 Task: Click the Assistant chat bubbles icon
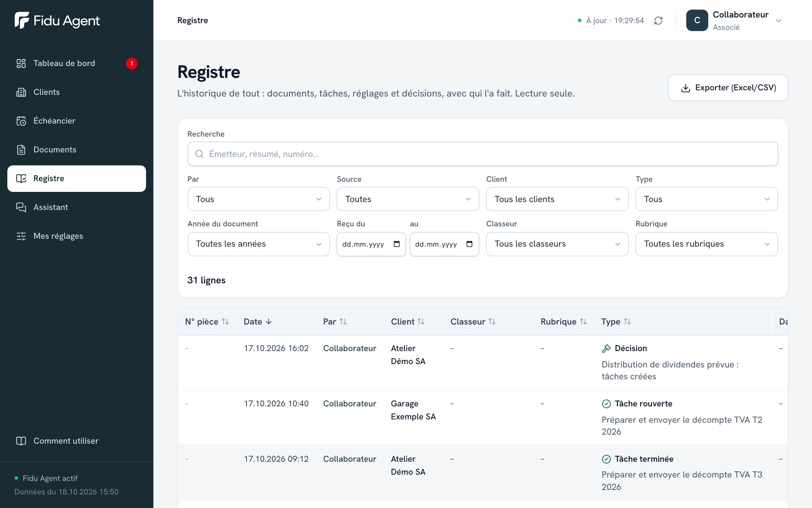21,207
